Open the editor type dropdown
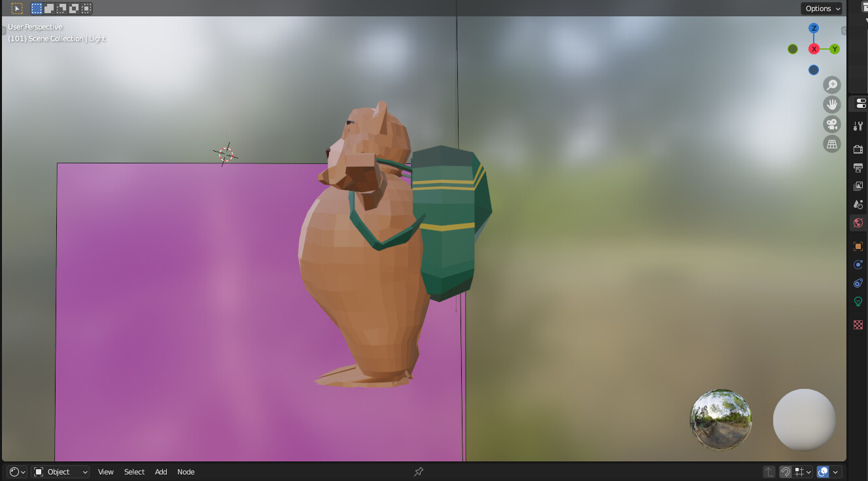Screen dimensions: 868x481 click(x=17, y=472)
